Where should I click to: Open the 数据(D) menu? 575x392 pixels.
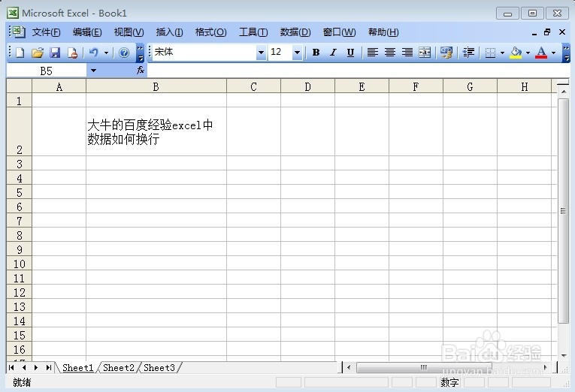pyautogui.click(x=295, y=32)
